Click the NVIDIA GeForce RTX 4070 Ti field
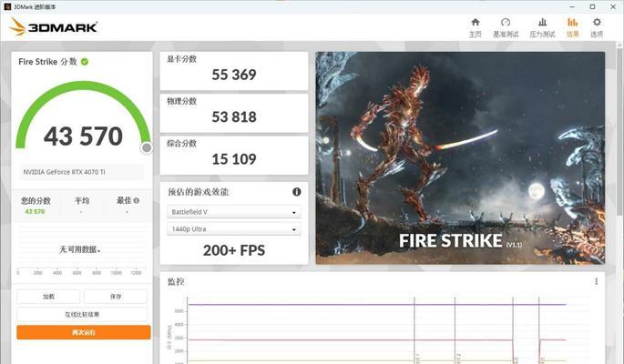Viewport: 624px width, 364px height. pyautogui.click(x=82, y=172)
